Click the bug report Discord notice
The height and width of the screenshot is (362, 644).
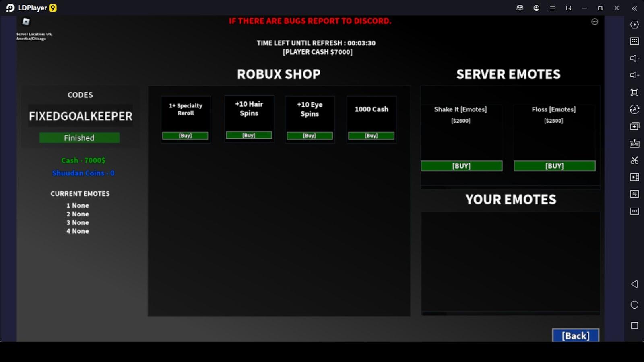pyautogui.click(x=310, y=21)
